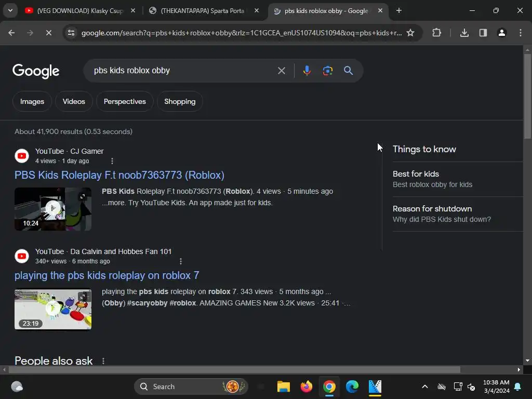Click the address bar URL
Screen dimensions: 532x399
click(242, 33)
